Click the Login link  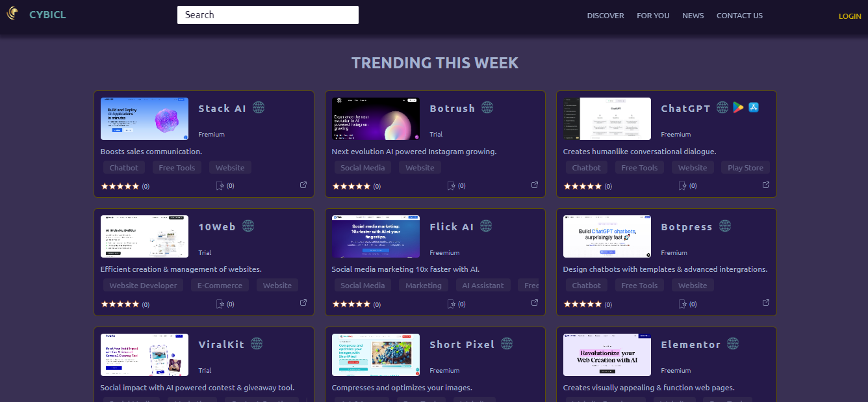(850, 16)
